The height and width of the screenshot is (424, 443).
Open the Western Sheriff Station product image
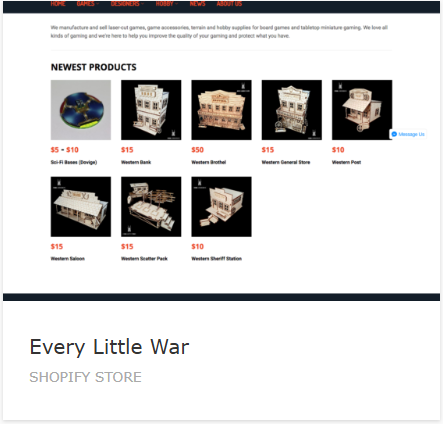pyautogui.click(x=221, y=207)
